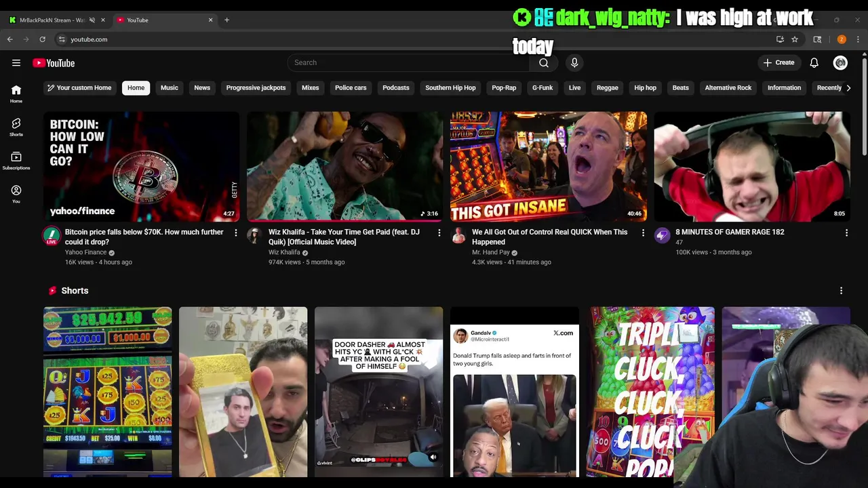
Task: Open the YouTube hamburger guide menu
Action: click(x=16, y=63)
